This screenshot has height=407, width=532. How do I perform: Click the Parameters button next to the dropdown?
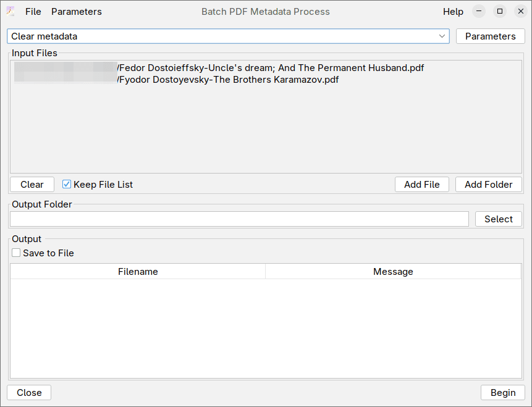[490, 36]
